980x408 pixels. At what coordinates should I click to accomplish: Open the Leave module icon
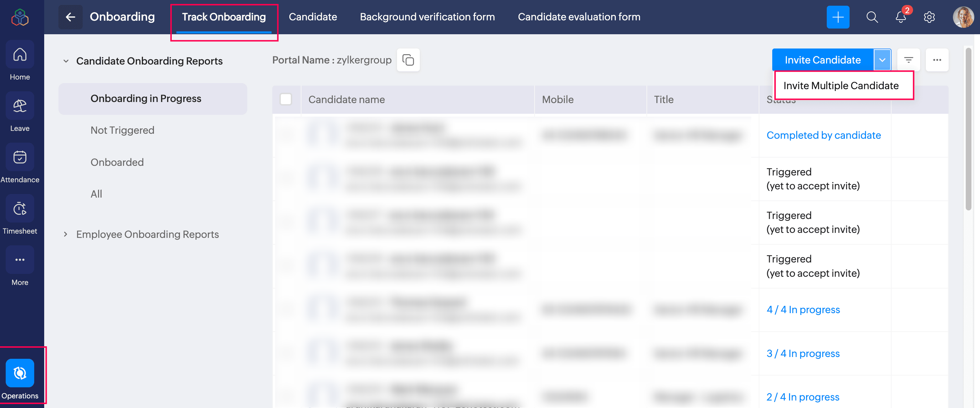[20, 106]
